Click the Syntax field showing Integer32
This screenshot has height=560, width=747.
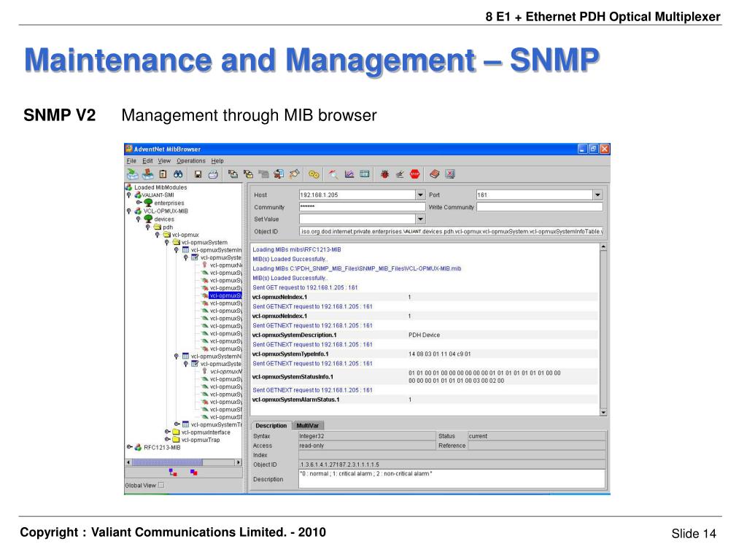pos(367,436)
